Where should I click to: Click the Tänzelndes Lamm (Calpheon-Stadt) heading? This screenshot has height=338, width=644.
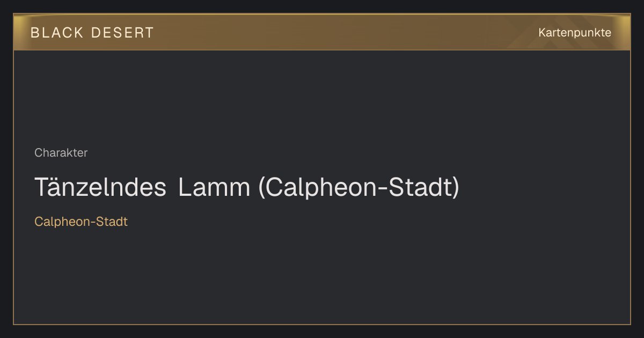click(247, 188)
